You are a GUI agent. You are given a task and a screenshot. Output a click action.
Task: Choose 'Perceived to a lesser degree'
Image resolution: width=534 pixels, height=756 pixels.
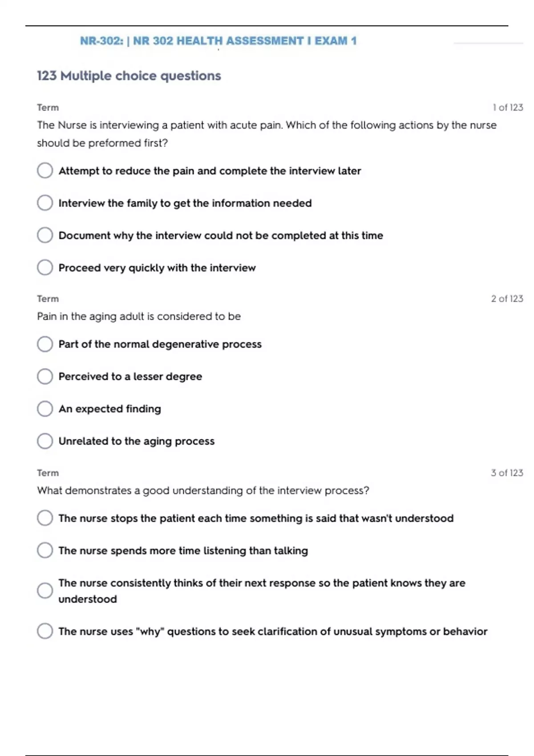click(x=45, y=377)
